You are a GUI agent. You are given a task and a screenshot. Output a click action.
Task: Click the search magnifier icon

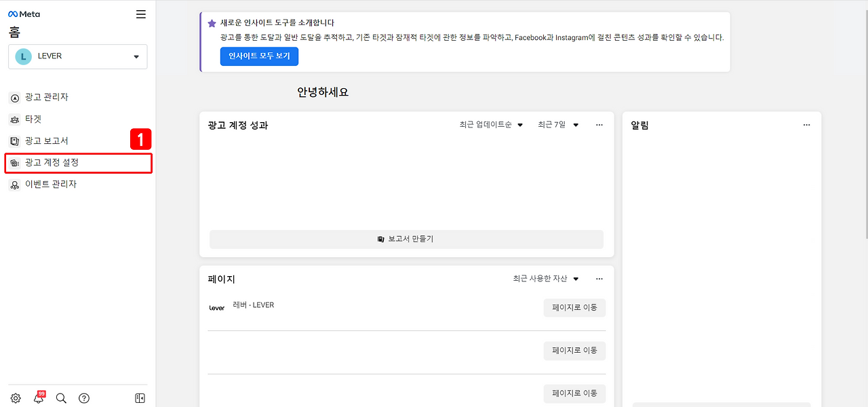61,398
